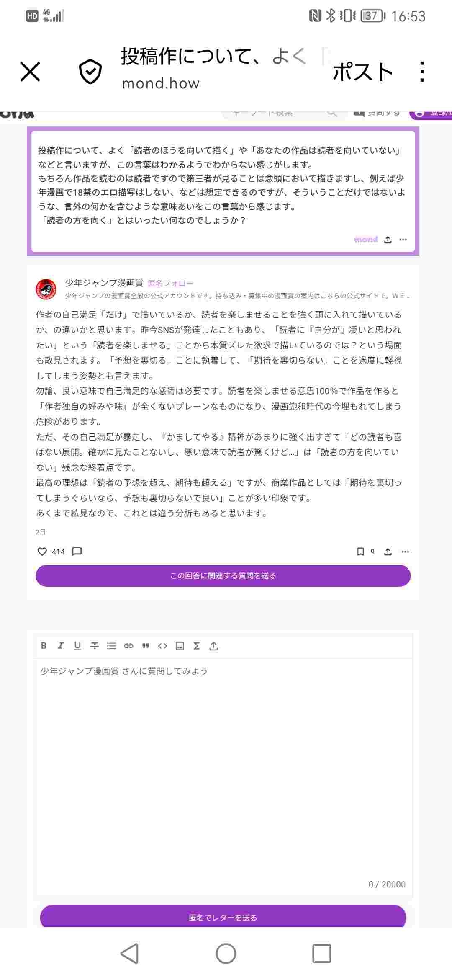
Task: Insert a code block in the editor
Action: [x=162, y=646]
